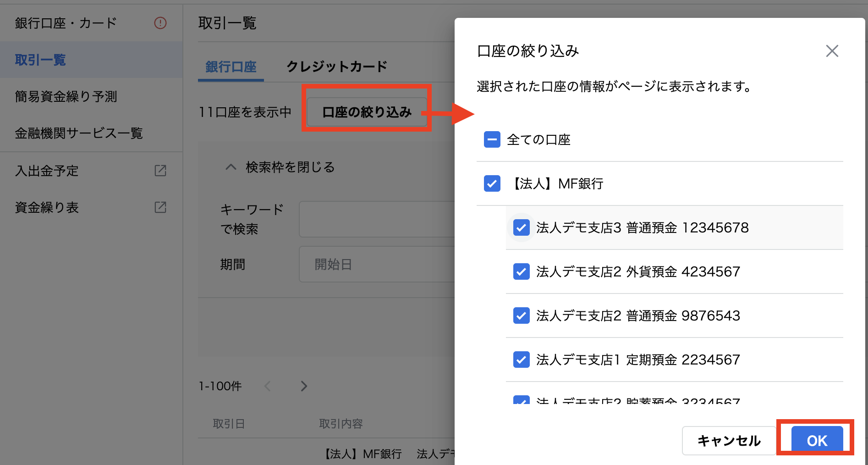Select 銀行口座・カード sidebar heading
868x465 pixels.
pyautogui.click(x=66, y=23)
